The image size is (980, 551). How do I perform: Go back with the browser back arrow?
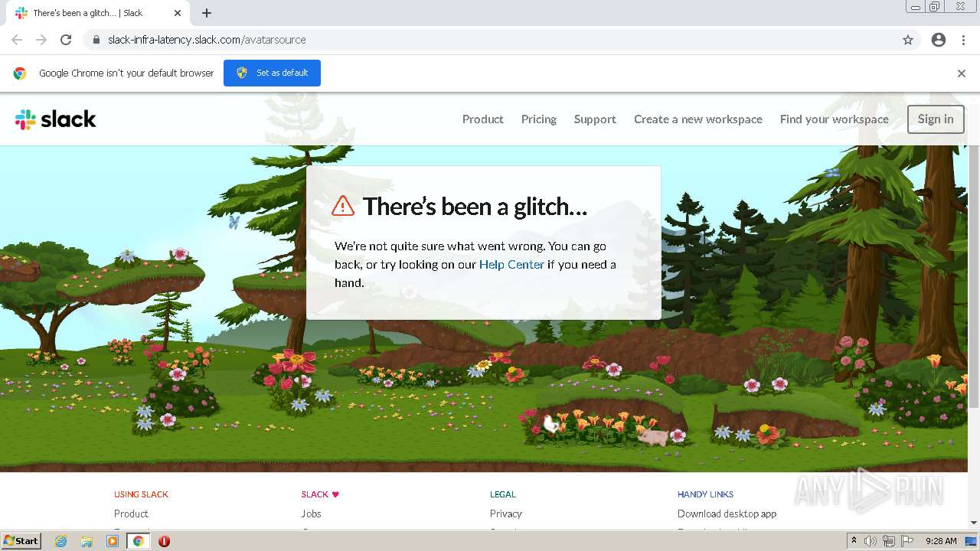pos(17,40)
